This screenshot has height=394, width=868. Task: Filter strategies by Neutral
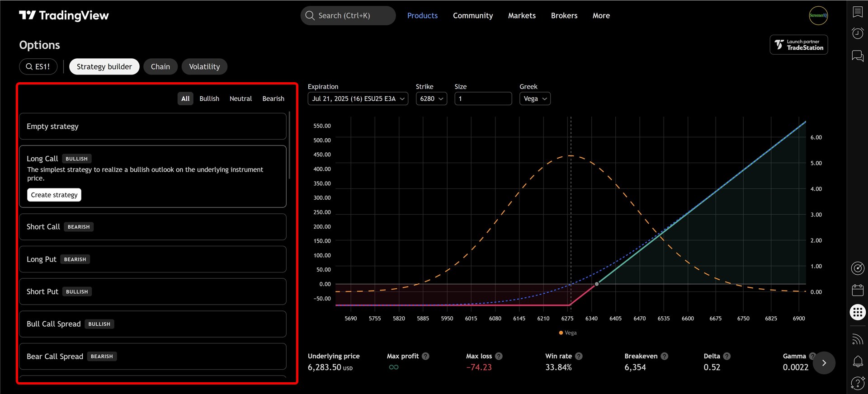click(x=241, y=98)
